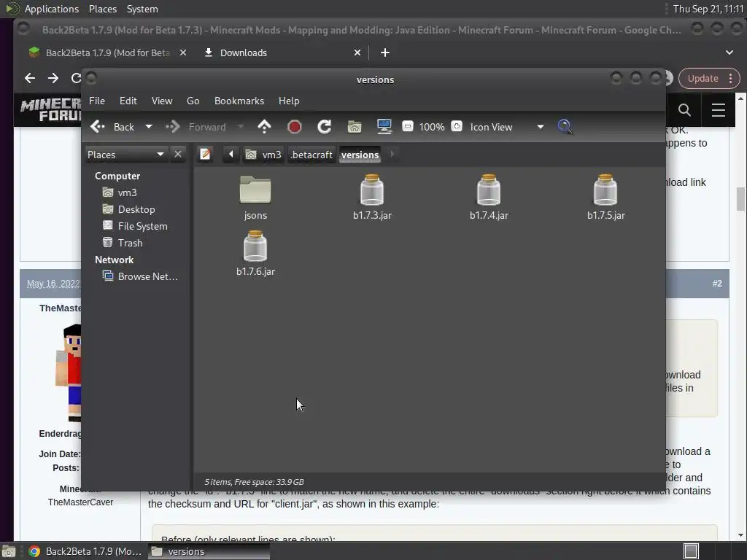Select the b1.7.5.jar file
The width and height of the screenshot is (747, 560).
coord(605,197)
